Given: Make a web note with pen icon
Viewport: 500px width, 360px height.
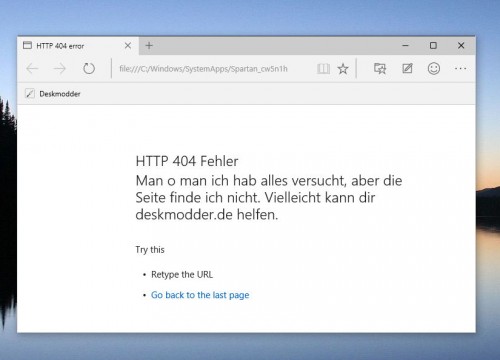Looking at the screenshot, I should [x=407, y=69].
